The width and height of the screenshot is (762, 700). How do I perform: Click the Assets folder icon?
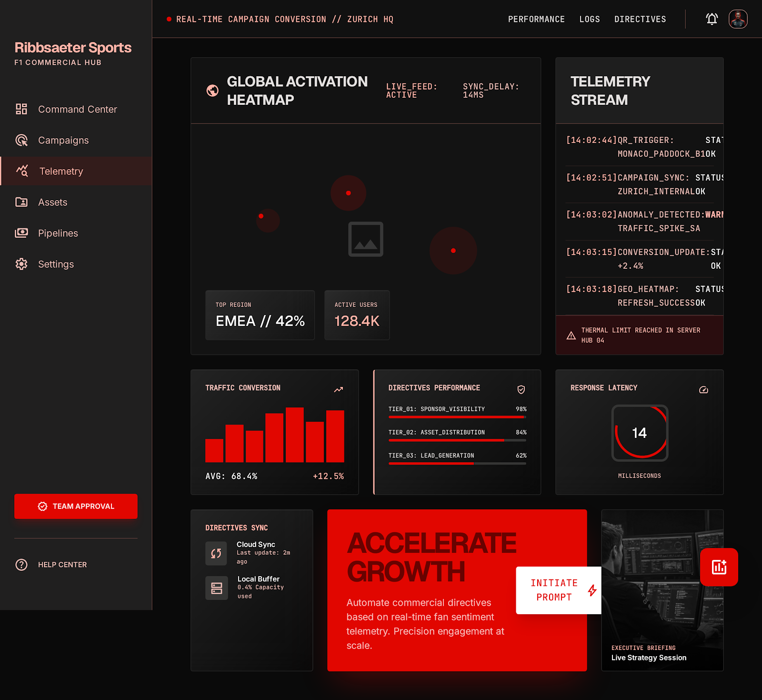click(21, 202)
